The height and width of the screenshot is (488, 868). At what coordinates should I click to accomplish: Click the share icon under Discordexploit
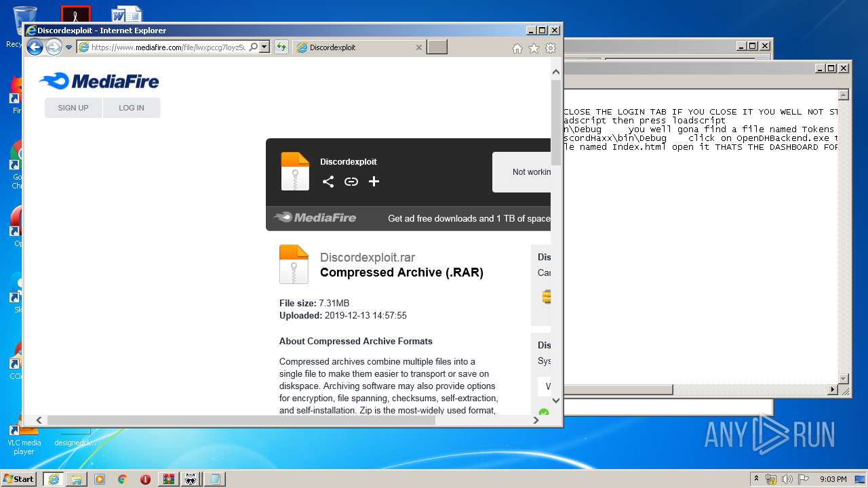(328, 181)
